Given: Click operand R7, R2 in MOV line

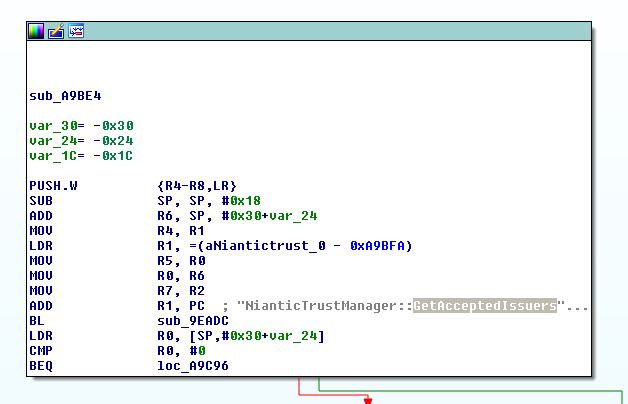Looking at the screenshot, I should pos(181,291).
